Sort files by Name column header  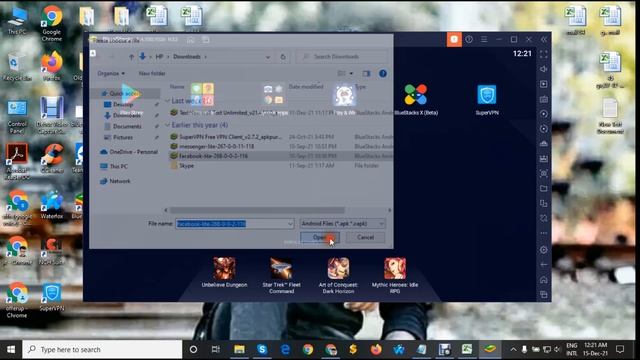[x=177, y=87]
